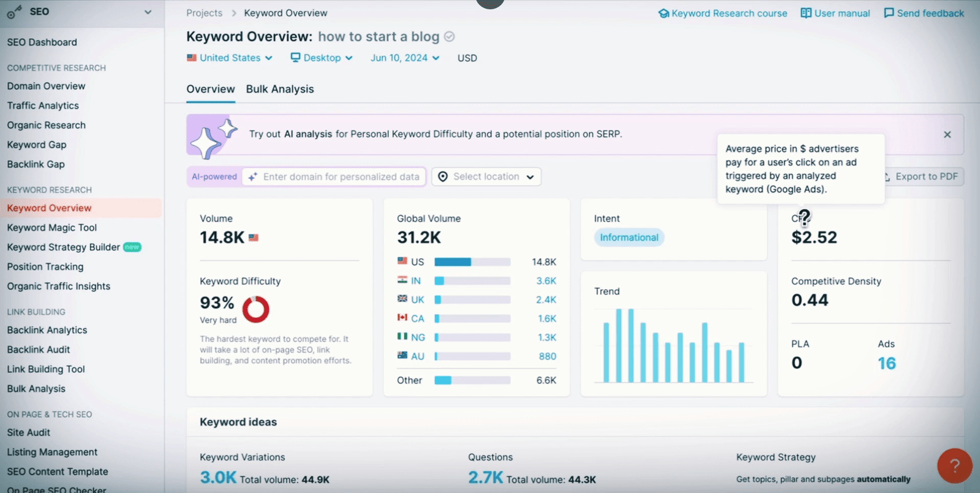Click the CA country row label
The image size is (980, 493).
(418, 319)
